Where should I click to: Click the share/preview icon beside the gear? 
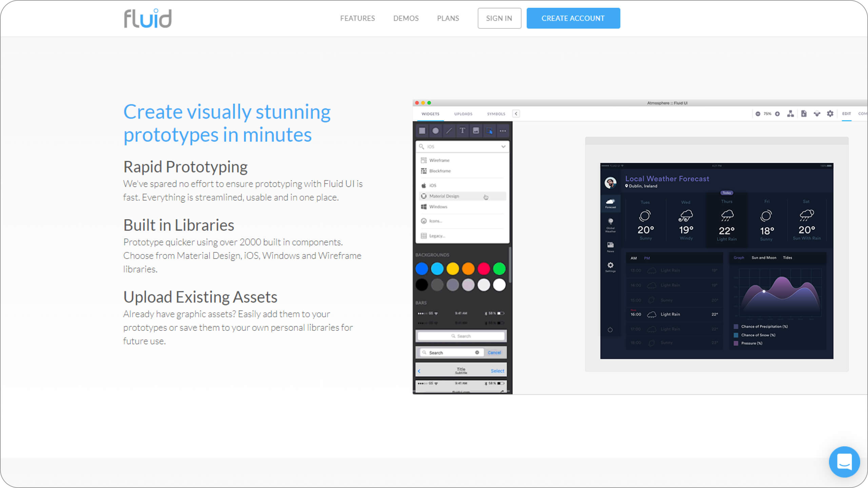coord(817,114)
